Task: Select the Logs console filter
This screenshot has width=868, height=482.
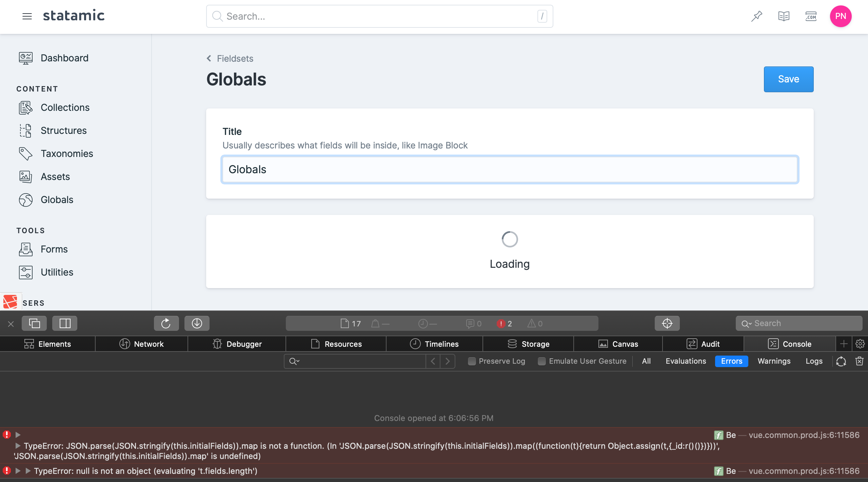Action: click(814, 361)
